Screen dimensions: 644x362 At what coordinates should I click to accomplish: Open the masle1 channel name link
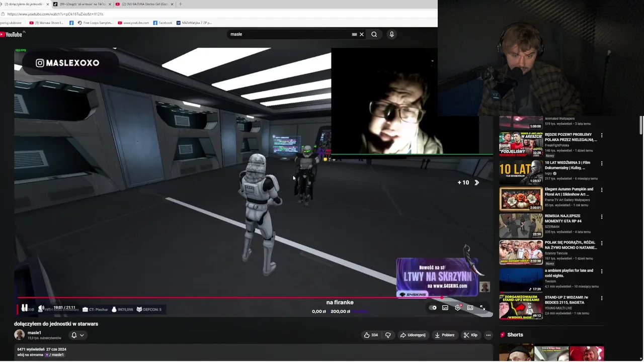[x=34, y=332]
